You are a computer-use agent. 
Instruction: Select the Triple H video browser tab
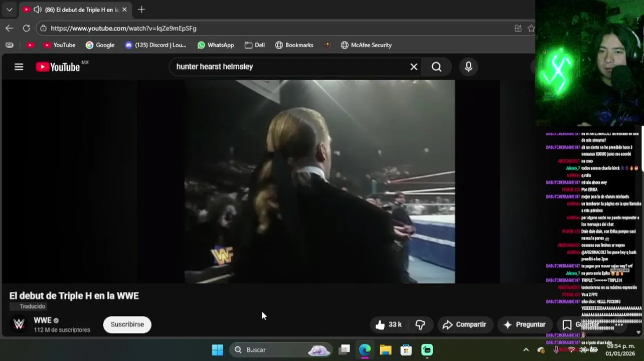75,10
